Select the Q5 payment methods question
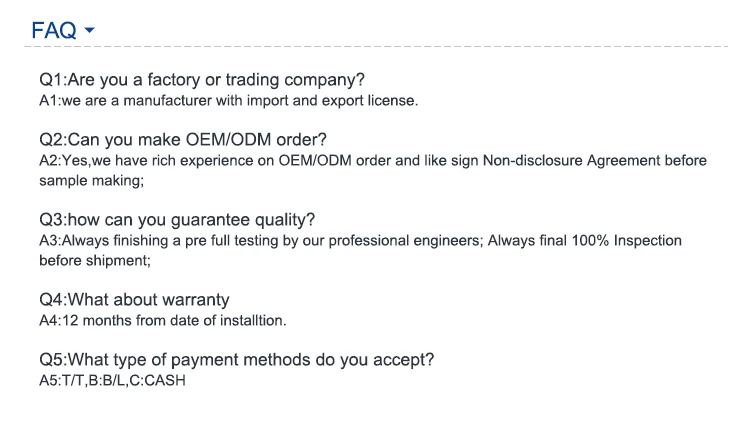This screenshot has height=432, width=750. point(236,359)
